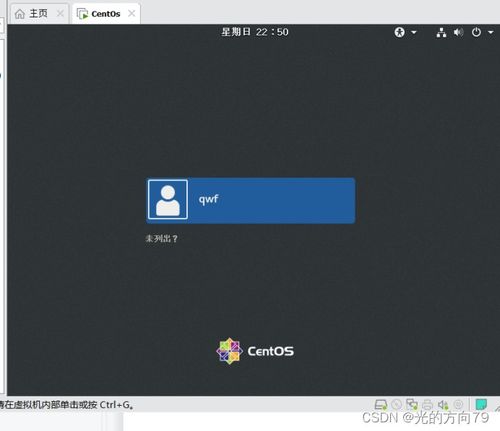This screenshot has width=500, height=431.
Task: Switch to the CentOs VM tab
Action: [x=99, y=14]
